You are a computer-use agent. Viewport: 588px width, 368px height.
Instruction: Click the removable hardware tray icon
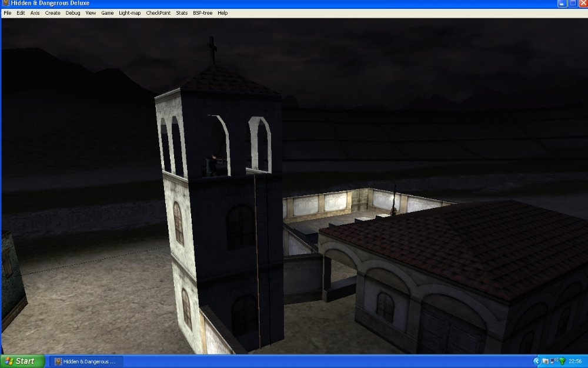pos(545,362)
